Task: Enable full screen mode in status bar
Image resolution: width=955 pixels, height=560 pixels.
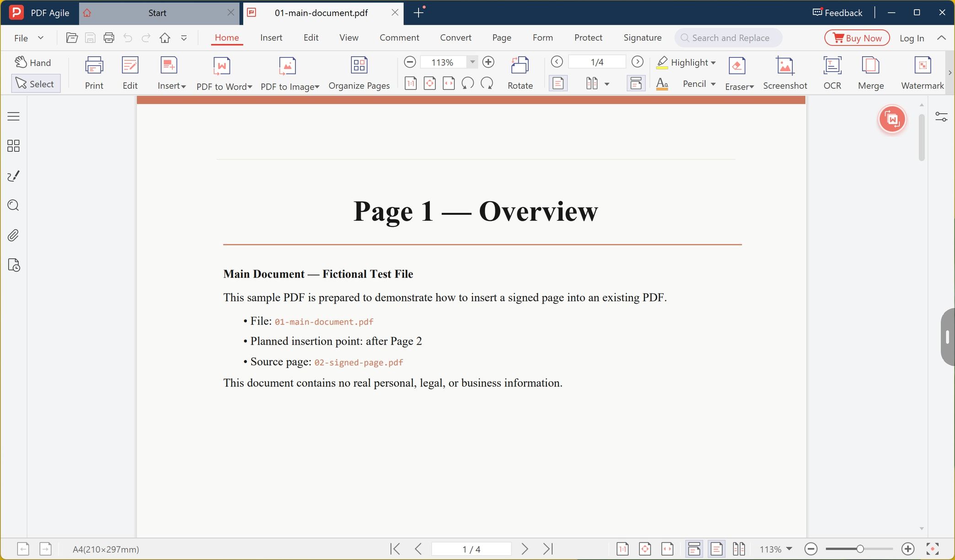Action: click(x=933, y=549)
